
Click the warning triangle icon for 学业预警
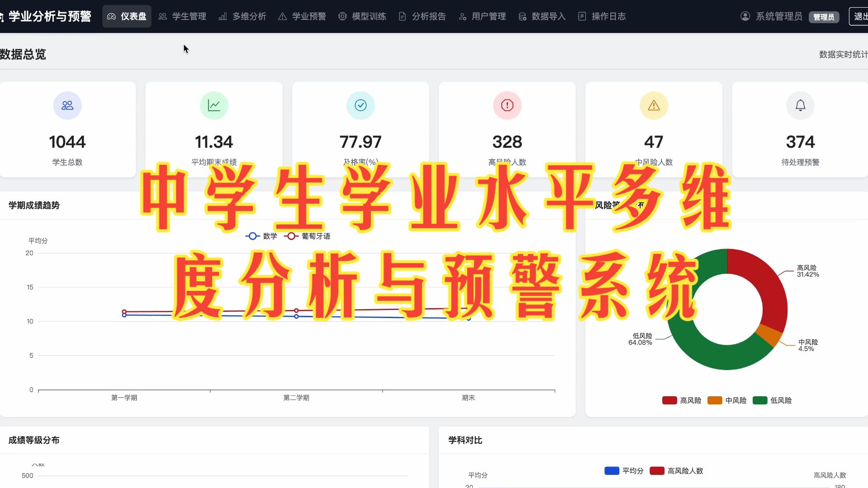coord(283,16)
